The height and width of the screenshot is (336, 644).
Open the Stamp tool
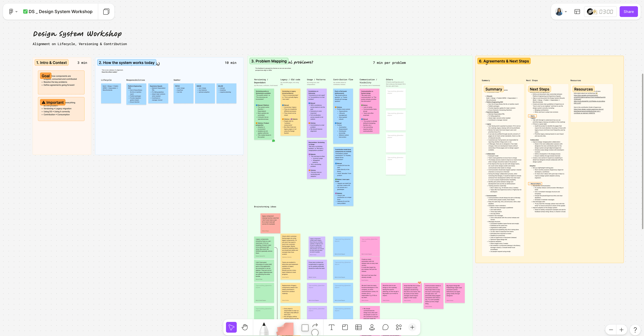372,327
